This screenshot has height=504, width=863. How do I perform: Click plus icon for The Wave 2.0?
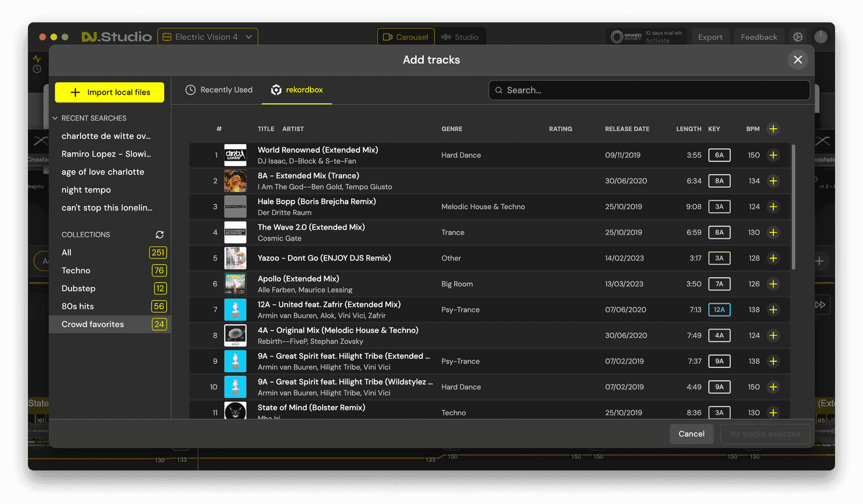(x=773, y=232)
